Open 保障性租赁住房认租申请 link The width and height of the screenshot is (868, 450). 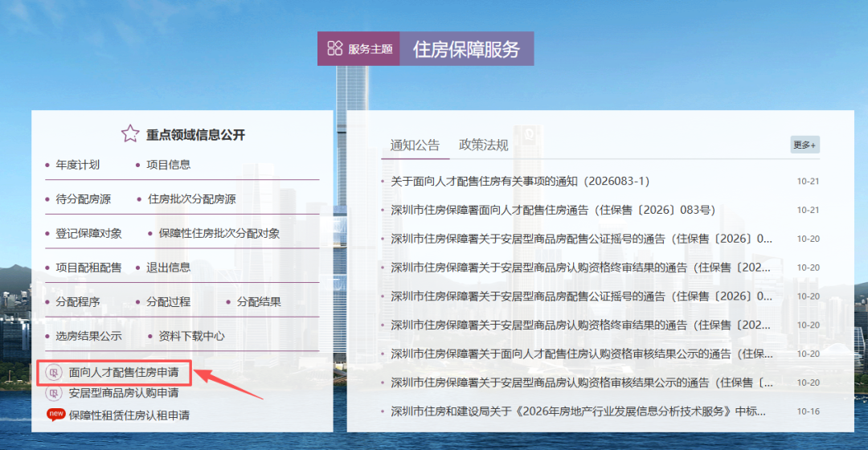pyautogui.click(x=129, y=415)
